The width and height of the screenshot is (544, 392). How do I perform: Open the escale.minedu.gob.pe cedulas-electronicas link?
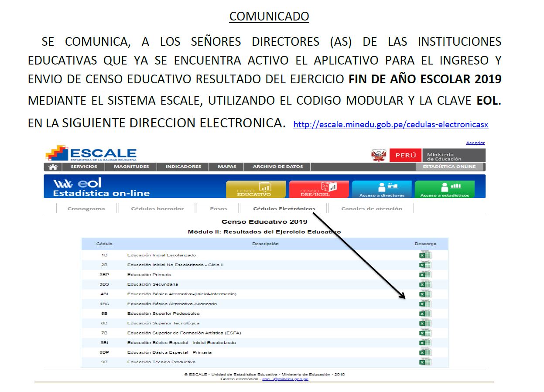(x=390, y=125)
